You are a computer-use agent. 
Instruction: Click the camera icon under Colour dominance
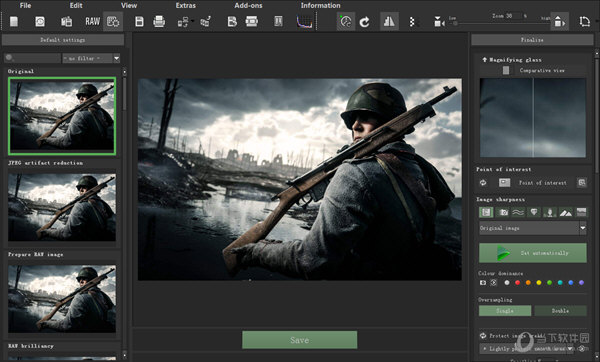pos(483,283)
